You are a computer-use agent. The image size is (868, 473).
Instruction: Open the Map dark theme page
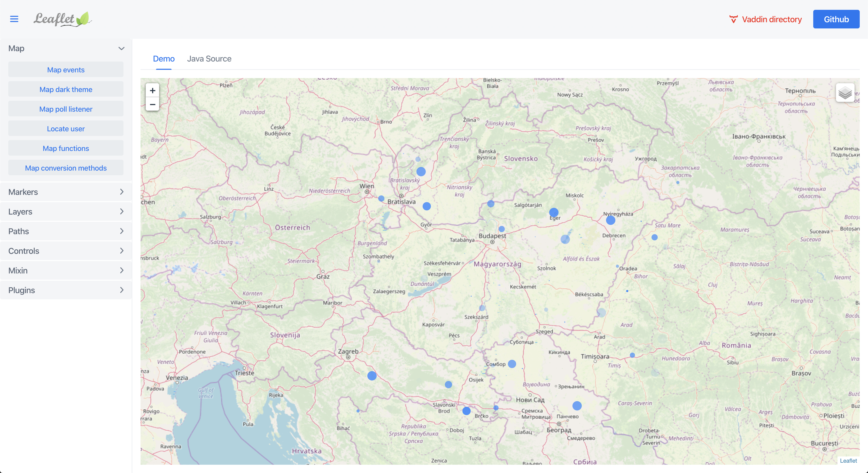coord(66,89)
